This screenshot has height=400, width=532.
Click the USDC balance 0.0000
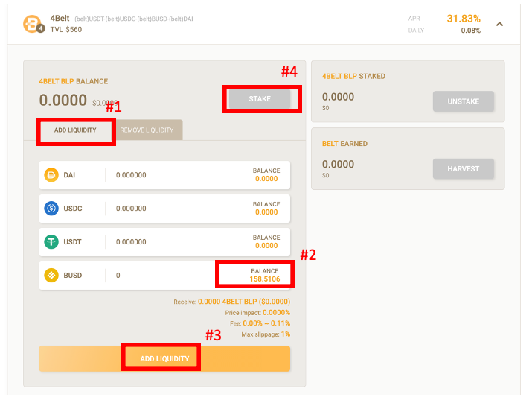click(266, 212)
